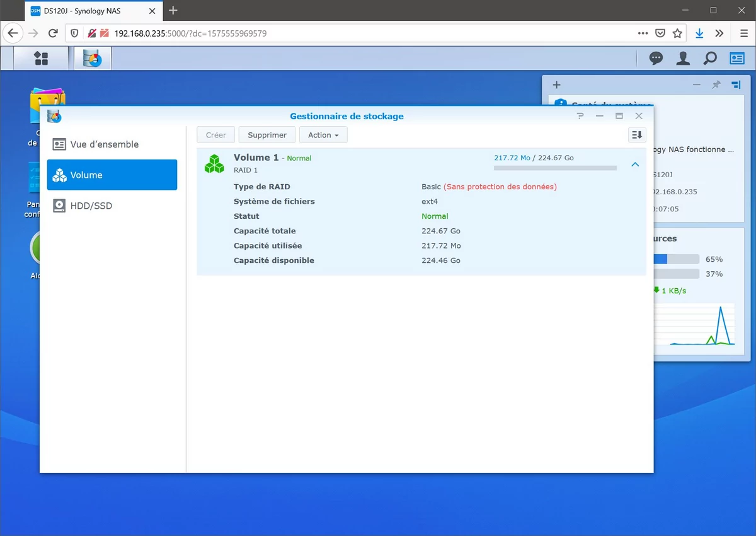756x536 pixels.
Task: Open Storage Manager help question mark
Action: 580,116
